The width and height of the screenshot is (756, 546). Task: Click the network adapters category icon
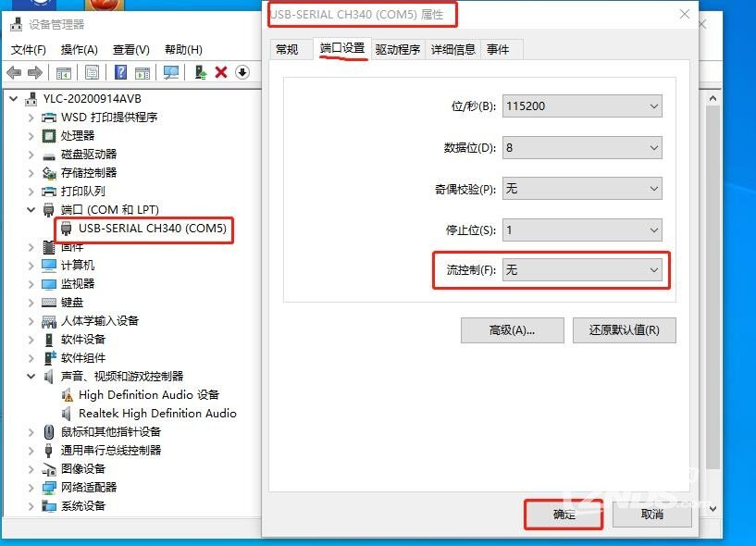(x=49, y=488)
